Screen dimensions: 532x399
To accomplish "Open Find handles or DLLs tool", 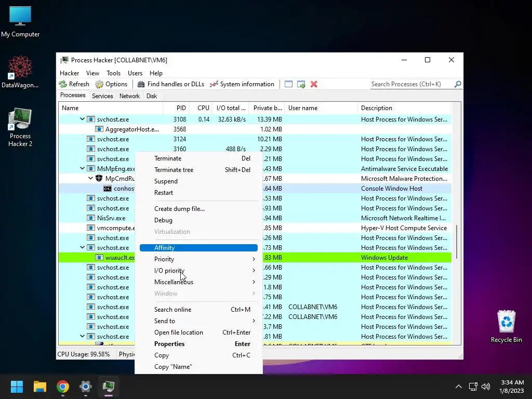I will (x=170, y=84).
